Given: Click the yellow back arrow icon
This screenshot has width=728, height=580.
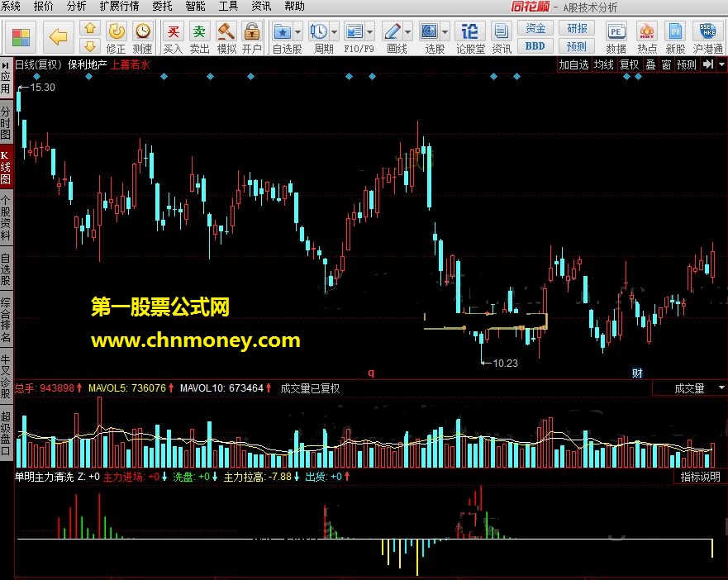Looking at the screenshot, I should click(58, 36).
